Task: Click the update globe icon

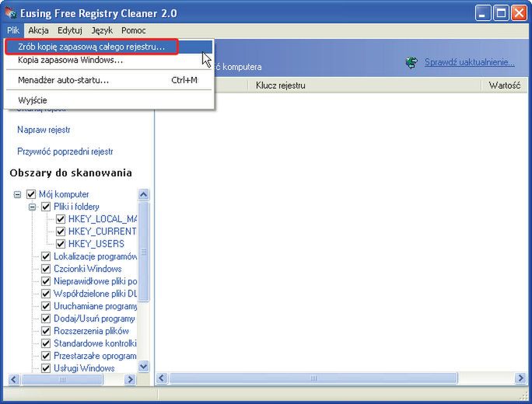Action: point(412,62)
